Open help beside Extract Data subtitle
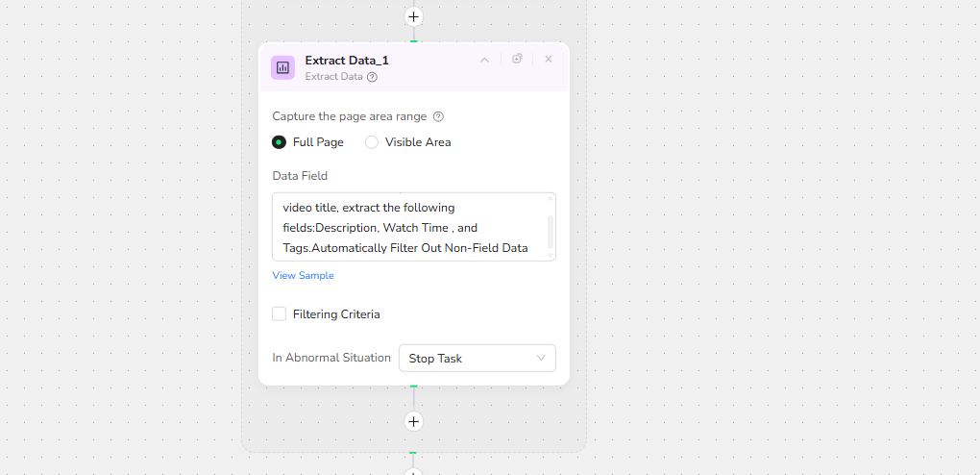Screen dimensions: 980x475 [x=373, y=77]
